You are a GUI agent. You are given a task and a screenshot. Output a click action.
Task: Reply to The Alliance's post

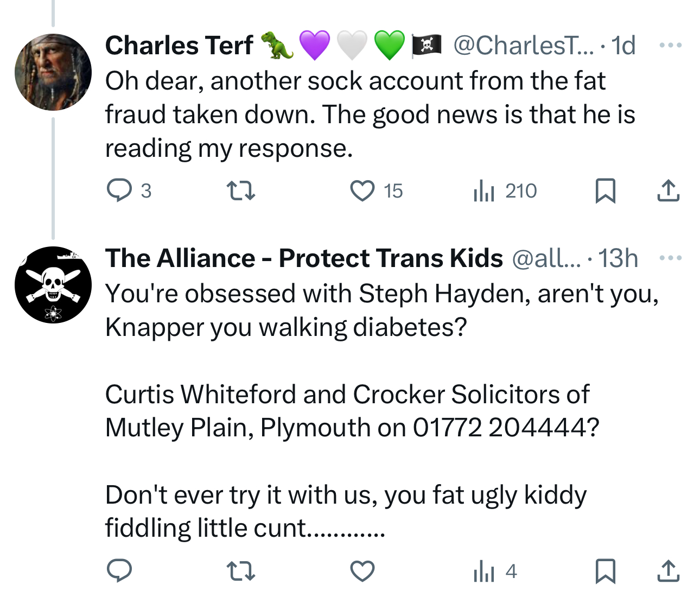click(119, 571)
